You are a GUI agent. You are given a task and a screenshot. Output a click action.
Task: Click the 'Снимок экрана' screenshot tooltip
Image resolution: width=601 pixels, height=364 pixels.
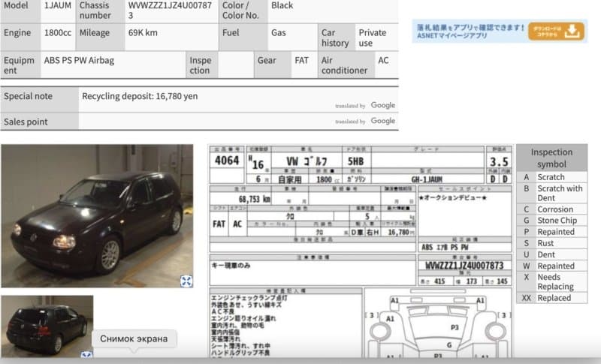pos(134,338)
